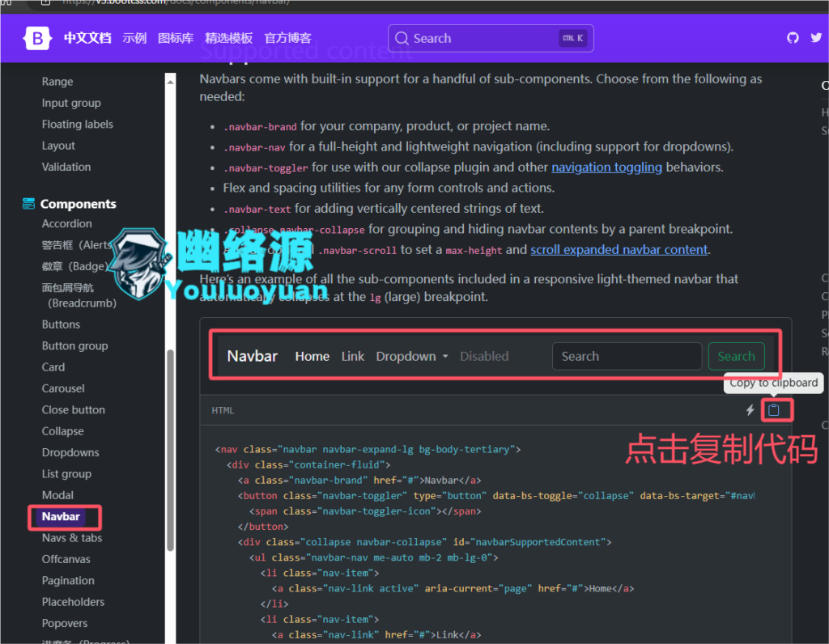The height and width of the screenshot is (644, 829).
Task: Click the Navbar brand in example
Action: (253, 357)
